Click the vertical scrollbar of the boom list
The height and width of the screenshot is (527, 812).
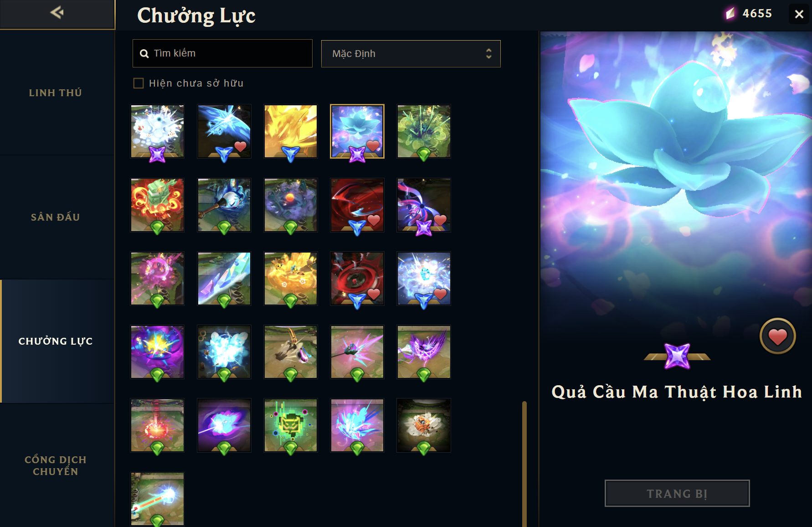pos(524,464)
